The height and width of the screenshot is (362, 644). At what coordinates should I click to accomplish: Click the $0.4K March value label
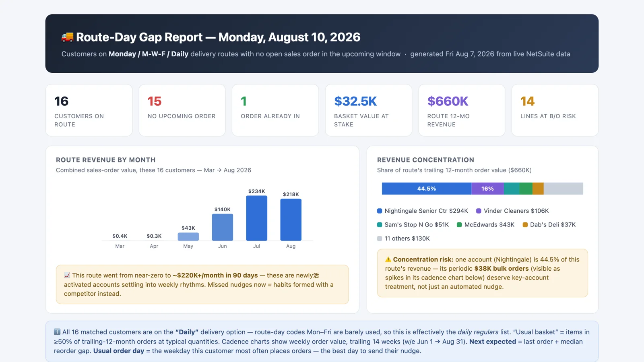click(120, 236)
